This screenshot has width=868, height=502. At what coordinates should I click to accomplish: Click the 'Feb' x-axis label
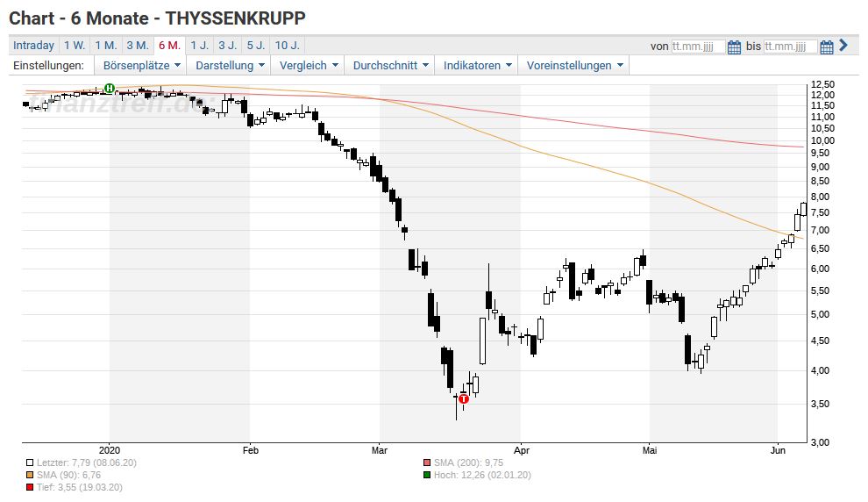point(251,450)
